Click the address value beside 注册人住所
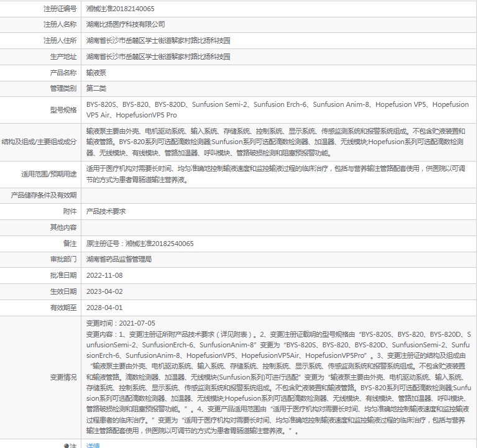This screenshot has height=448, width=478. pyautogui.click(x=158, y=40)
